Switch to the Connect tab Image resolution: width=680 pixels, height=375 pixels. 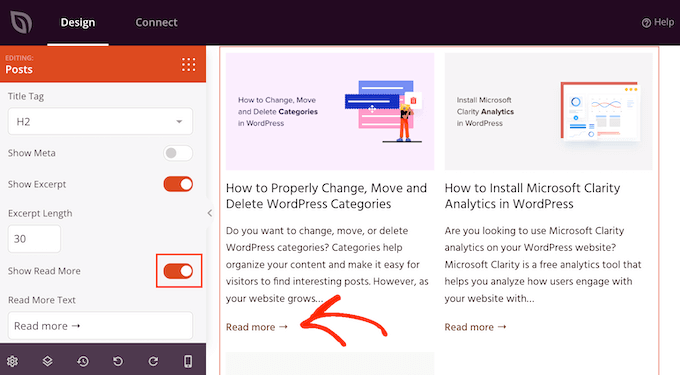[156, 23]
